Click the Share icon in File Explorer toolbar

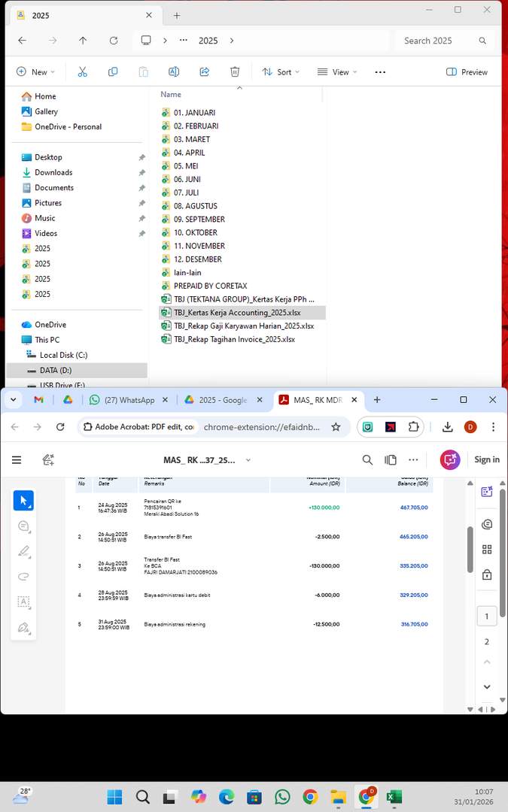pos(204,72)
